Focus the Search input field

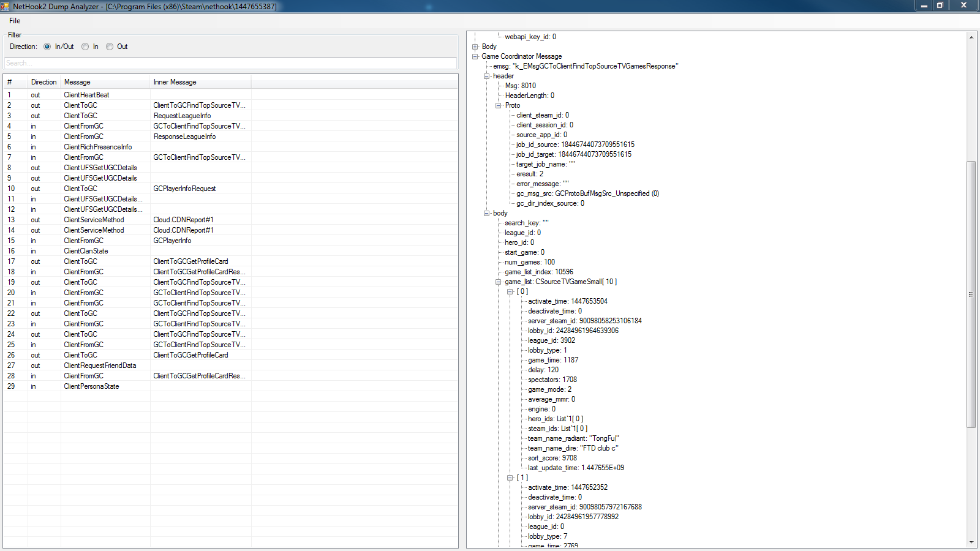[230, 63]
